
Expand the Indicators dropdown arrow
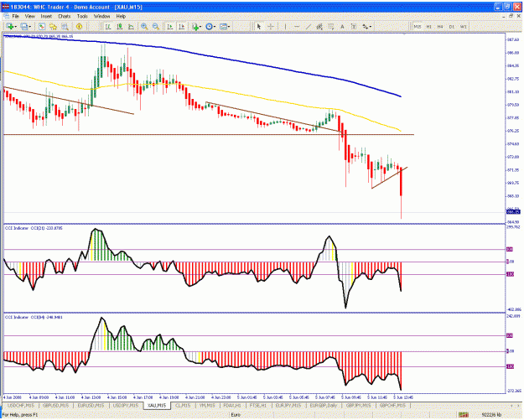coord(201,27)
